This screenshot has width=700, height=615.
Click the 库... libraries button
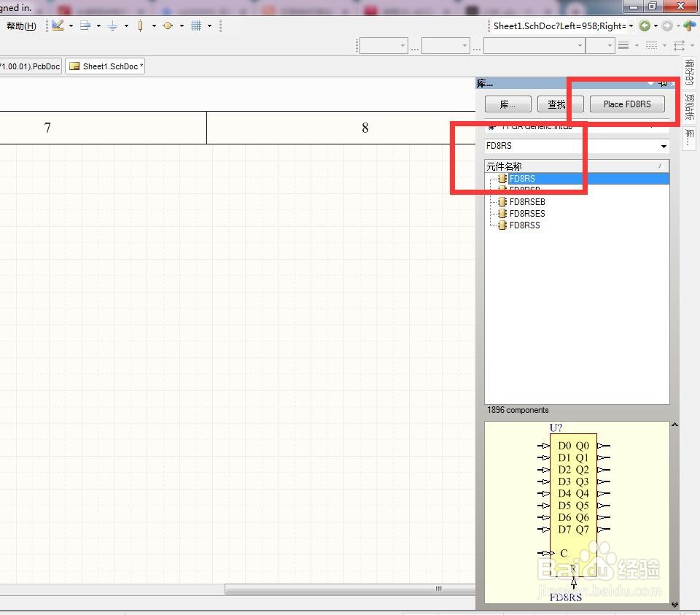click(x=508, y=104)
